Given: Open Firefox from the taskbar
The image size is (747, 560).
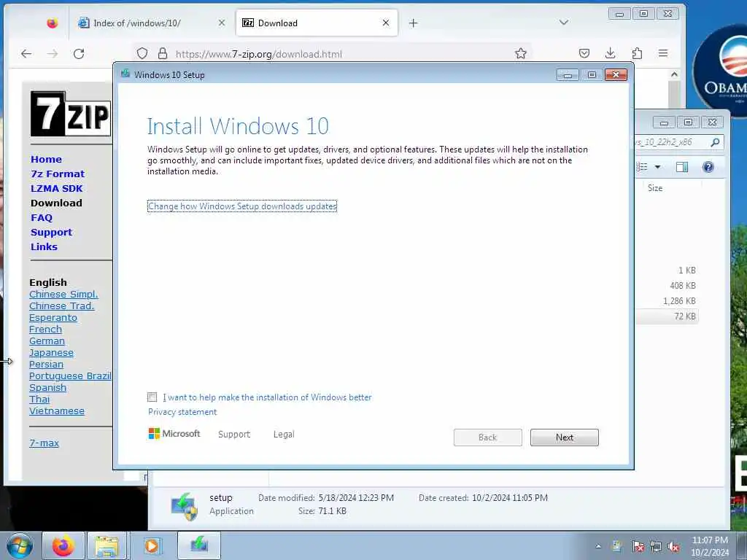Looking at the screenshot, I should pyautogui.click(x=63, y=545).
